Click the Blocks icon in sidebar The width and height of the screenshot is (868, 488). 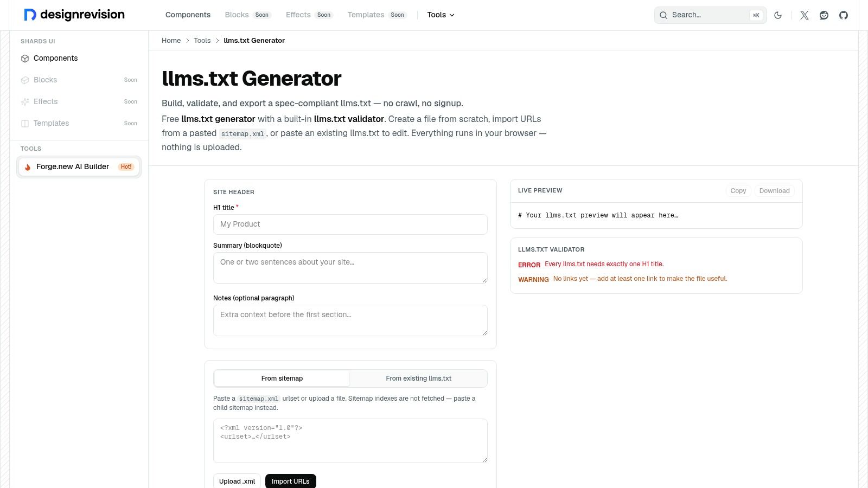tap(25, 80)
